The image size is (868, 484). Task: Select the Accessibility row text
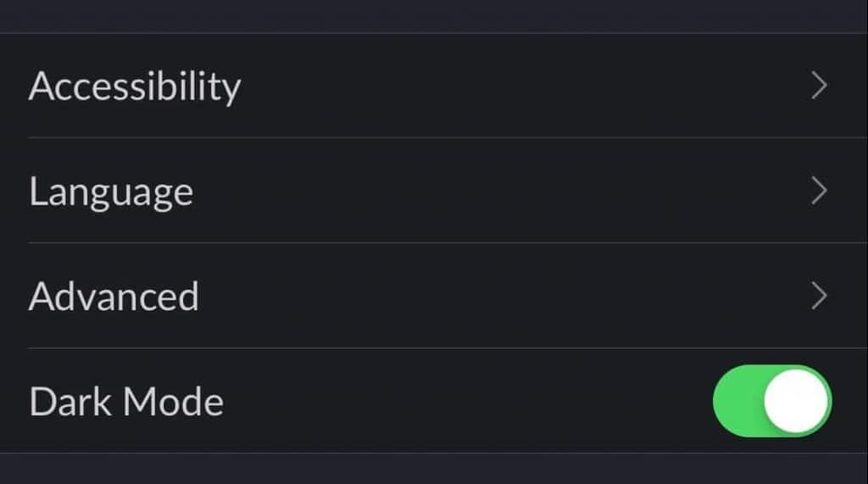134,86
